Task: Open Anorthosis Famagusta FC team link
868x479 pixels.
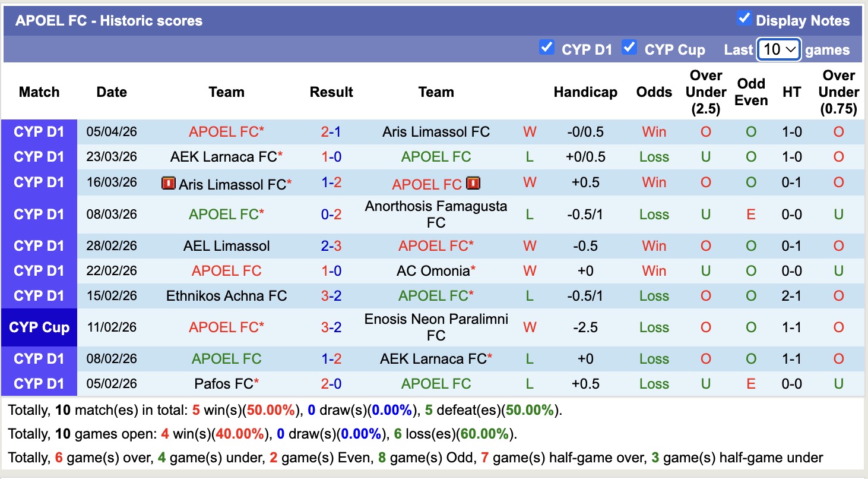Action: 436,213
